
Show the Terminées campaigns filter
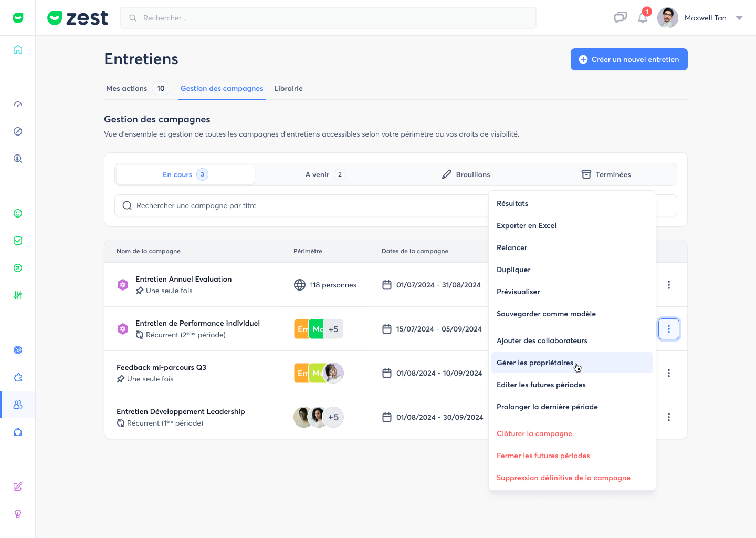(x=606, y=174)
